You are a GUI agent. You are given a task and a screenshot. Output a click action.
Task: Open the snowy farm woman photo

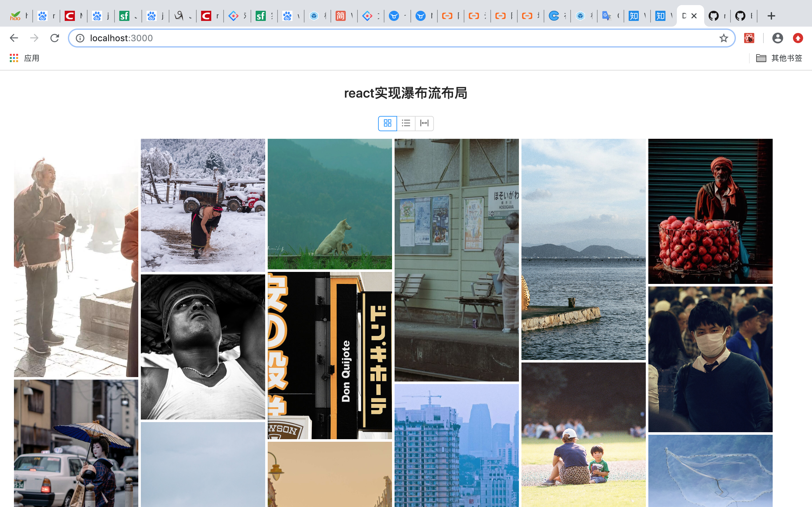tap(203, 205)
